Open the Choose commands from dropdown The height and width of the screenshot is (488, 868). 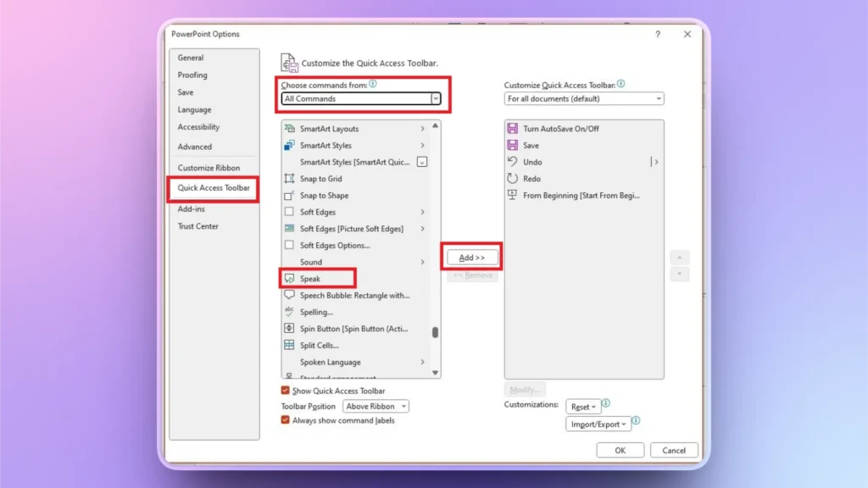click(436, 98)
